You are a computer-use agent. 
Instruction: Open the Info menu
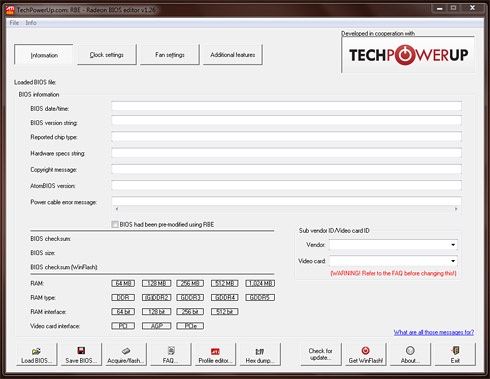31,23
